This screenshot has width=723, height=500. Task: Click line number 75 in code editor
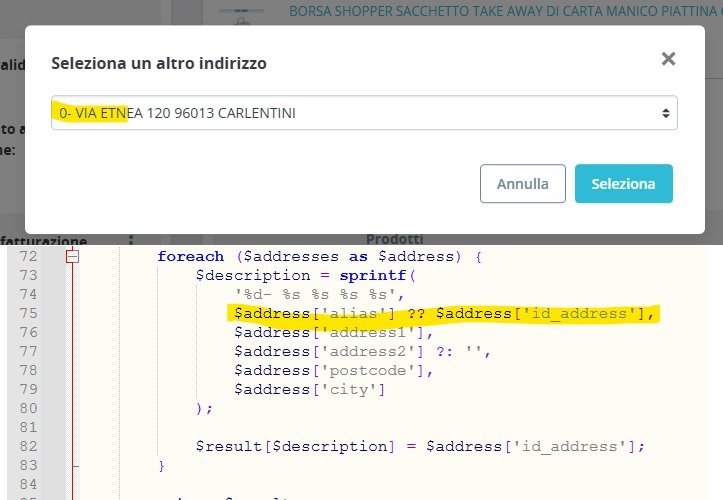point(28,313)
